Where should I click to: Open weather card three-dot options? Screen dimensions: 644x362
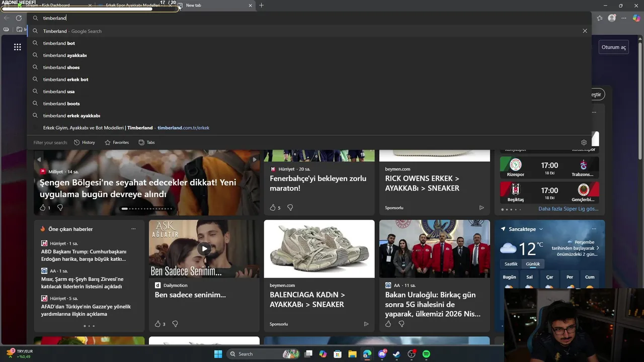point(594,229)
